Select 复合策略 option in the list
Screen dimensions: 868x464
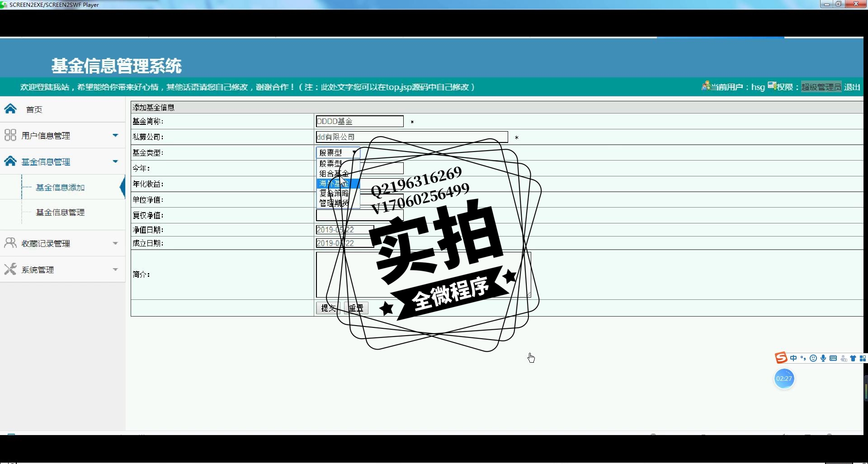pyautogui.click(x=338, y=193)
